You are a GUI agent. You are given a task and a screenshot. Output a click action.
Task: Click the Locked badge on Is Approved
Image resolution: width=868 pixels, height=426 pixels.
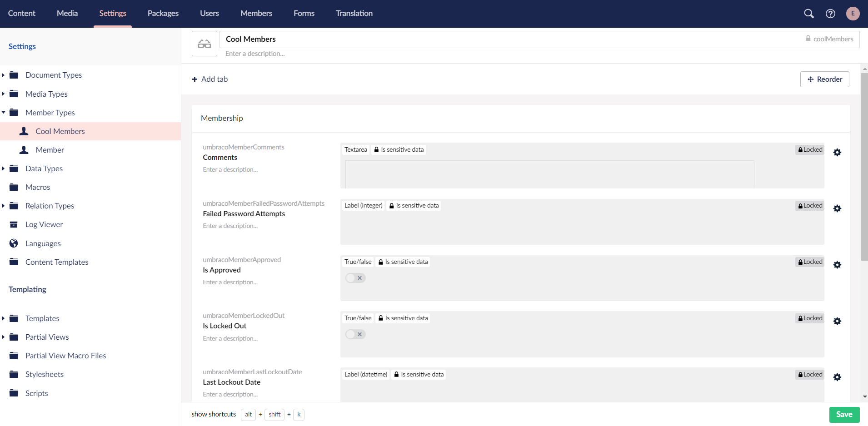coord(810,262)
